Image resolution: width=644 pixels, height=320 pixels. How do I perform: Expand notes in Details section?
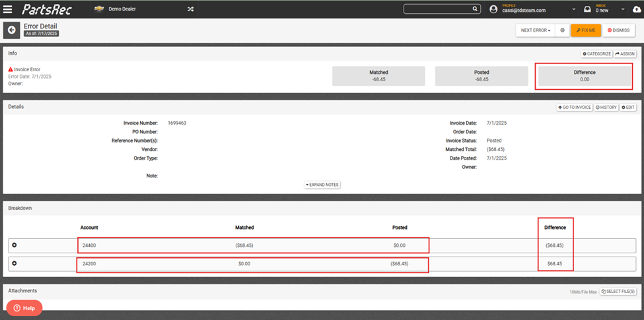pyautogui.click(x=322, y=185)
